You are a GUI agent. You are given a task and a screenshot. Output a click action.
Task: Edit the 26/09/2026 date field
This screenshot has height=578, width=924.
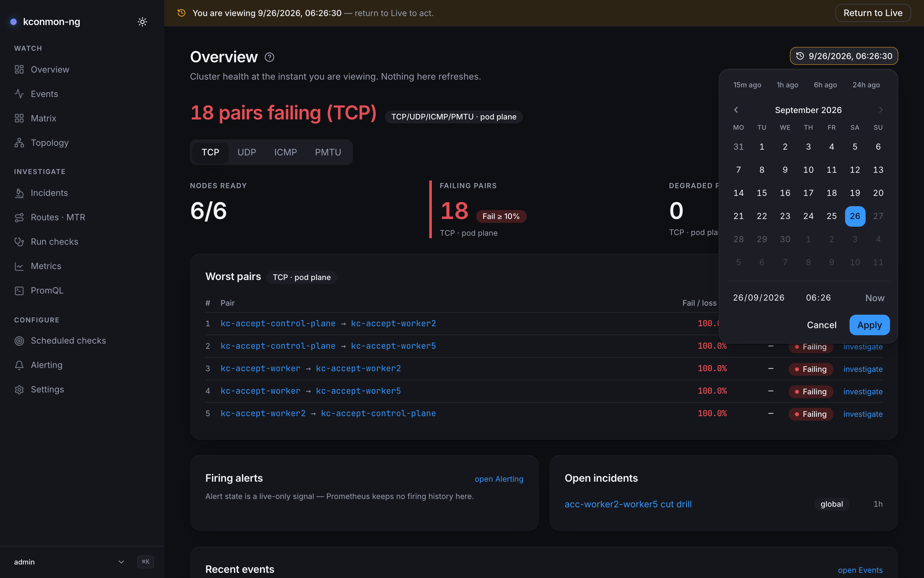coord(759,298)
